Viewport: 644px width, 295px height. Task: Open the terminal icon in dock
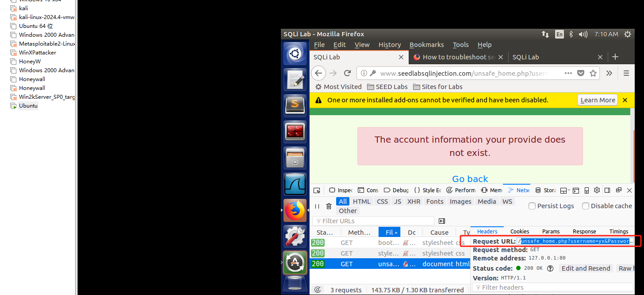(295, 132)
